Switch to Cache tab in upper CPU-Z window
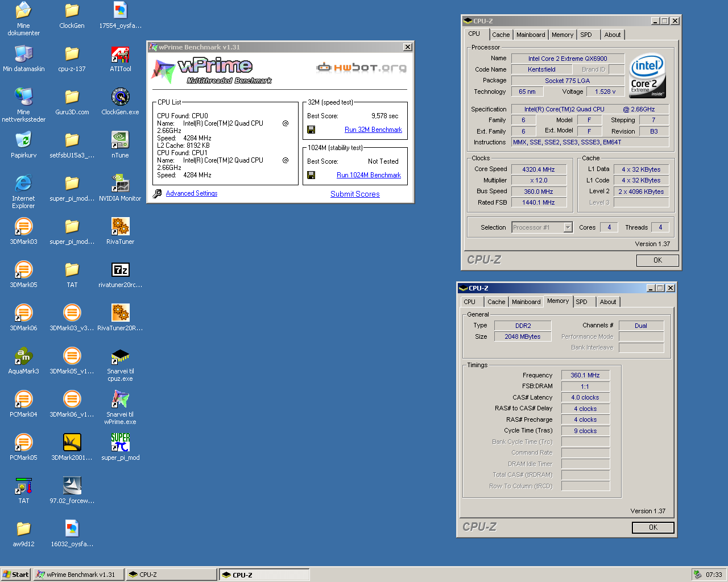This screenshot has height=582, width=728. [x=500, y=35]
